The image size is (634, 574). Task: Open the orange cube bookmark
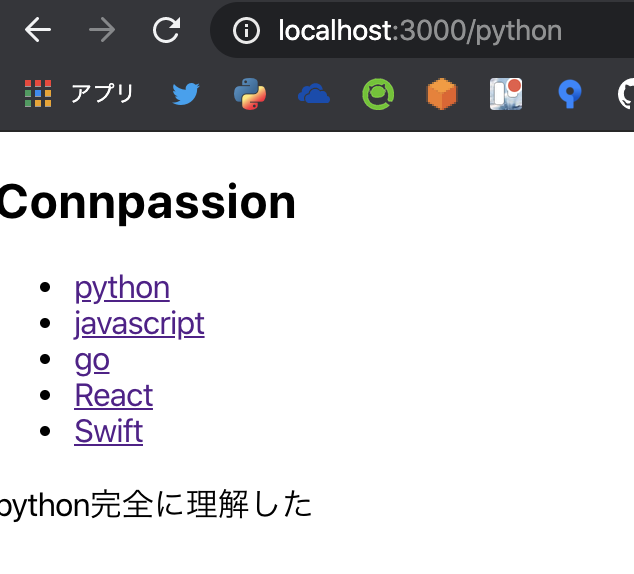point(442,94)
